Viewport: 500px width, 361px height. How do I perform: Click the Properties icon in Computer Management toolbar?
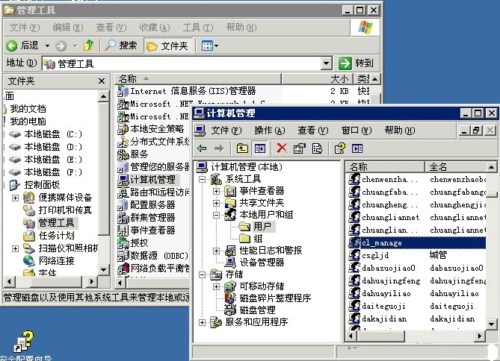tap(299, 148)
